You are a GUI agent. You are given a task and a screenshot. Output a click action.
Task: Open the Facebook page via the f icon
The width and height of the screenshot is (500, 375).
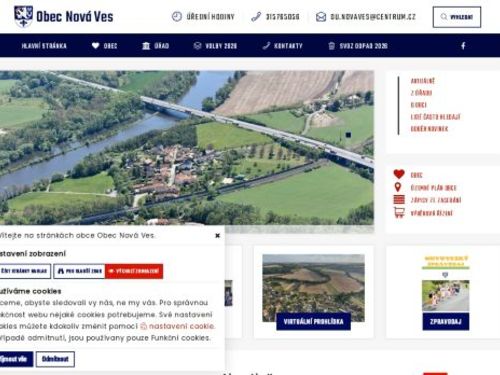(x=463, y=46)
